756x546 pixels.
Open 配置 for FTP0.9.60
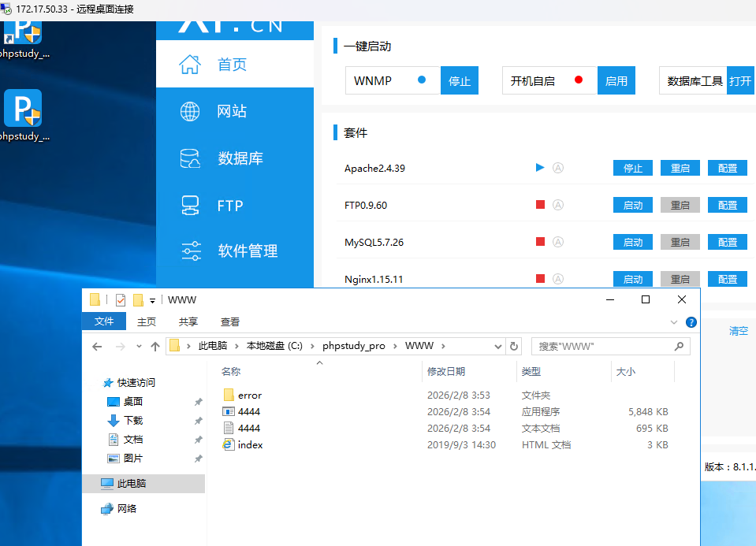click(x=727, y=206)
